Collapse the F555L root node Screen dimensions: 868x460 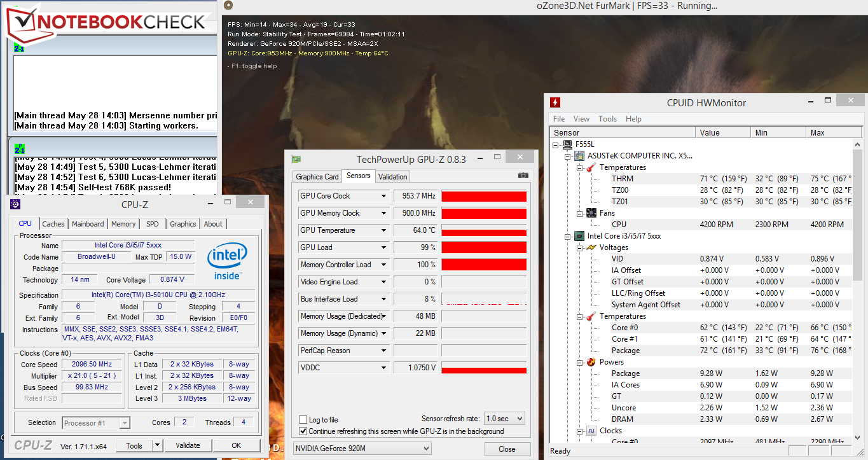pyautogui.click(x=556, y=144)
